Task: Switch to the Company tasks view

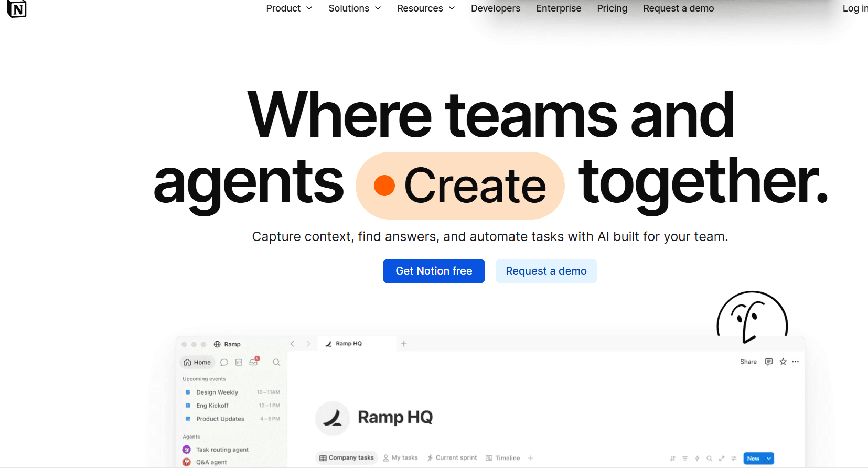Action: pyautogui.click(x=347, y=458)
